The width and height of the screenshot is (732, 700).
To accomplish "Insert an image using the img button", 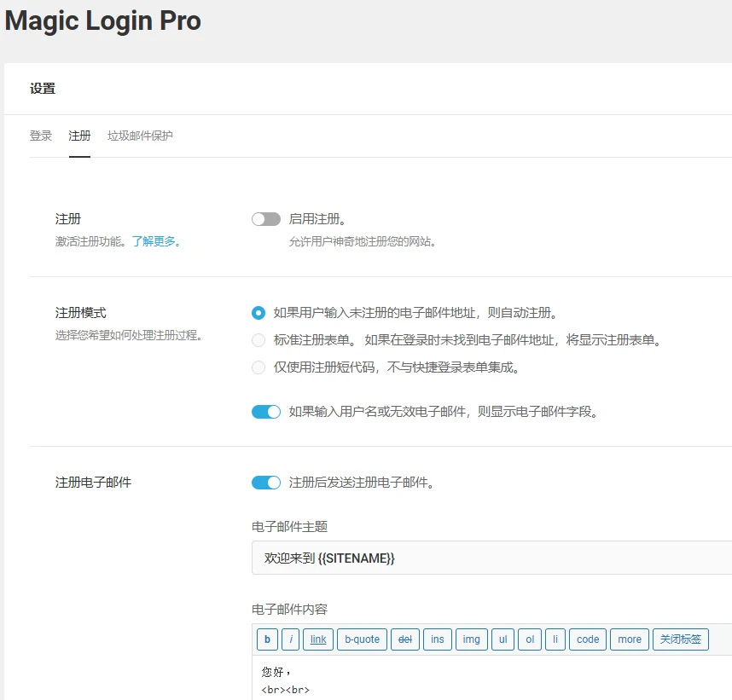I will click(470, 639).
